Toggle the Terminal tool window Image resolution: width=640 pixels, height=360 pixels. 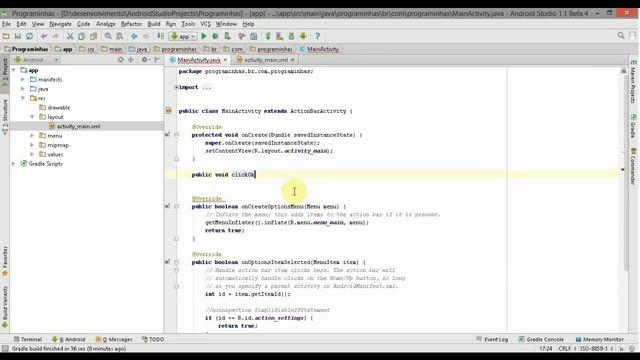pos(28,339)
